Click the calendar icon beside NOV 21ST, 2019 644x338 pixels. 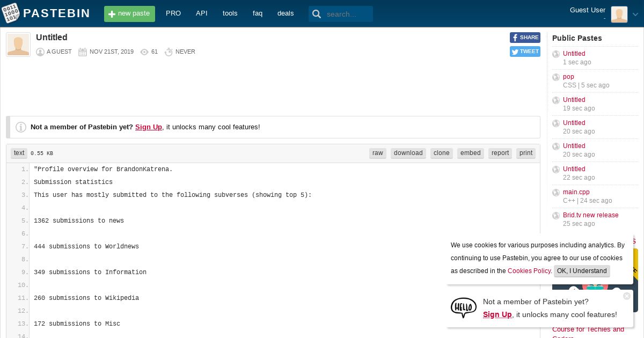pos(83,52)
